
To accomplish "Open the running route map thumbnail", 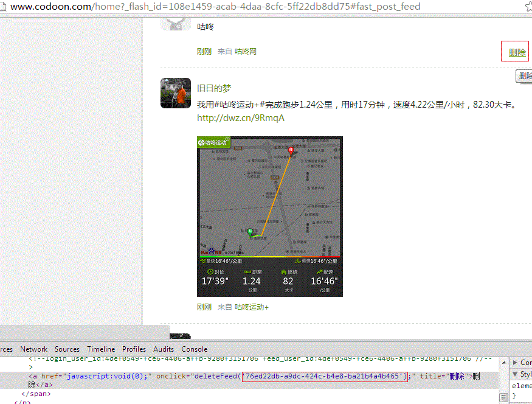I will tap(270, 217).
